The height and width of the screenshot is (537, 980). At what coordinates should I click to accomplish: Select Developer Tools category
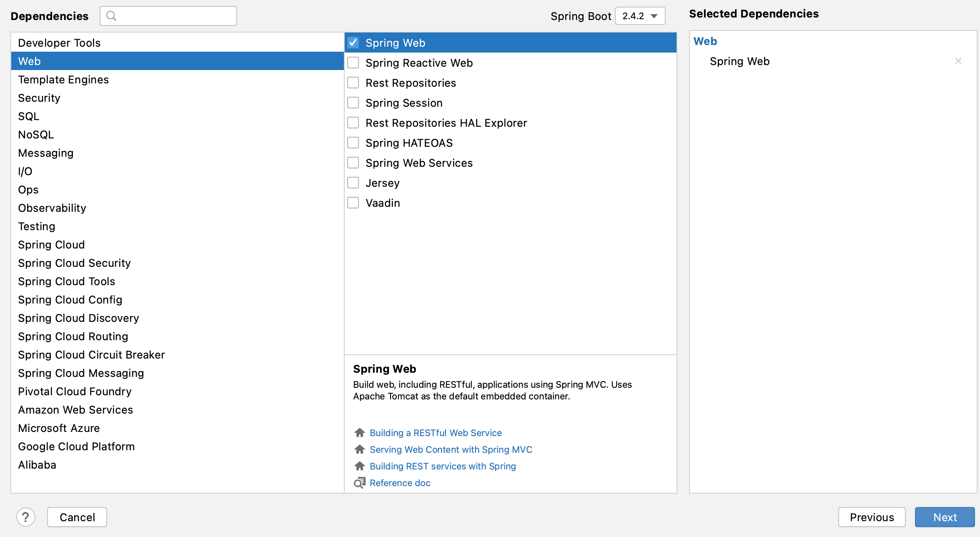pyautogui.click(x=178, y=43)
